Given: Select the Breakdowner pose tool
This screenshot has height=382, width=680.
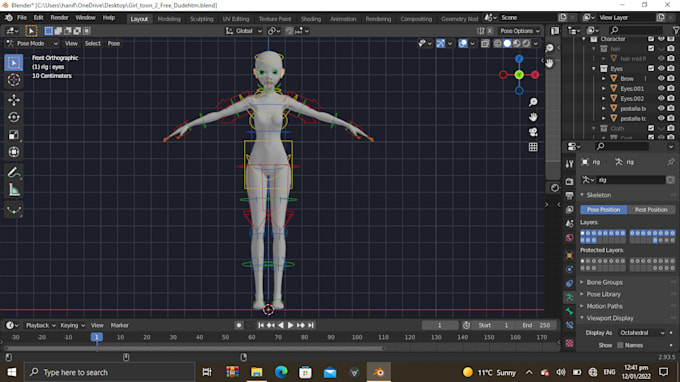Looking at the screenshot, I should [x=14, y=211].
